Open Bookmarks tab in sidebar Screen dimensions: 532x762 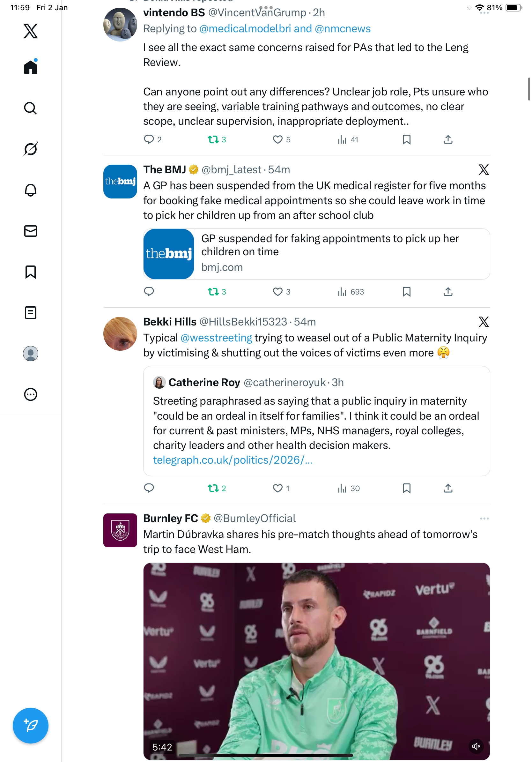(x=31, y=272)
